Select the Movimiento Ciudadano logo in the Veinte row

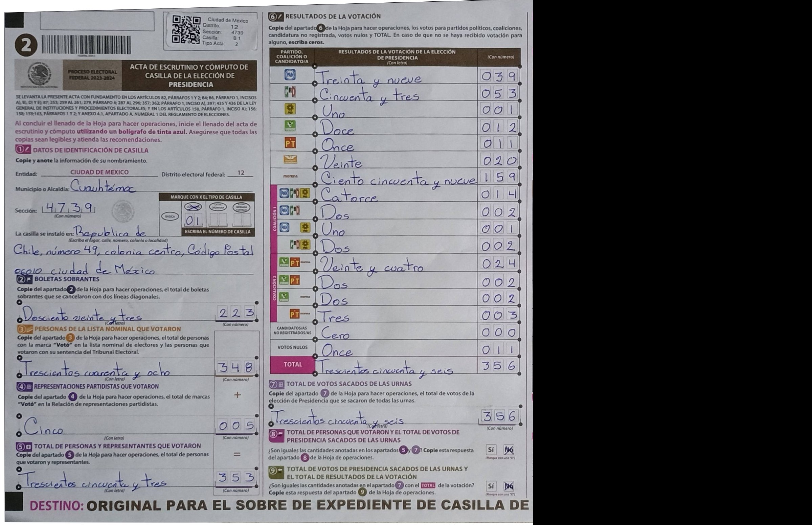[290, 160]
